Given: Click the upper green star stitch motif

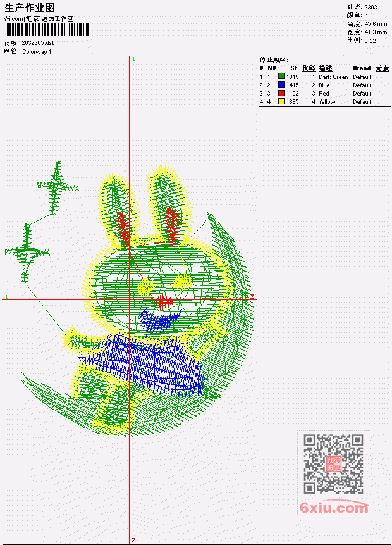Looking at the screenshot, I should click(58, 188).
